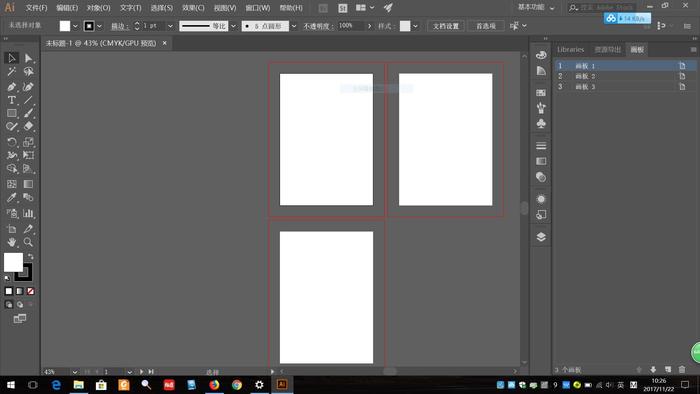Screen dimensions: 700x394
Task: Select the Lasso tool
Action: click(x=28, y=71)
